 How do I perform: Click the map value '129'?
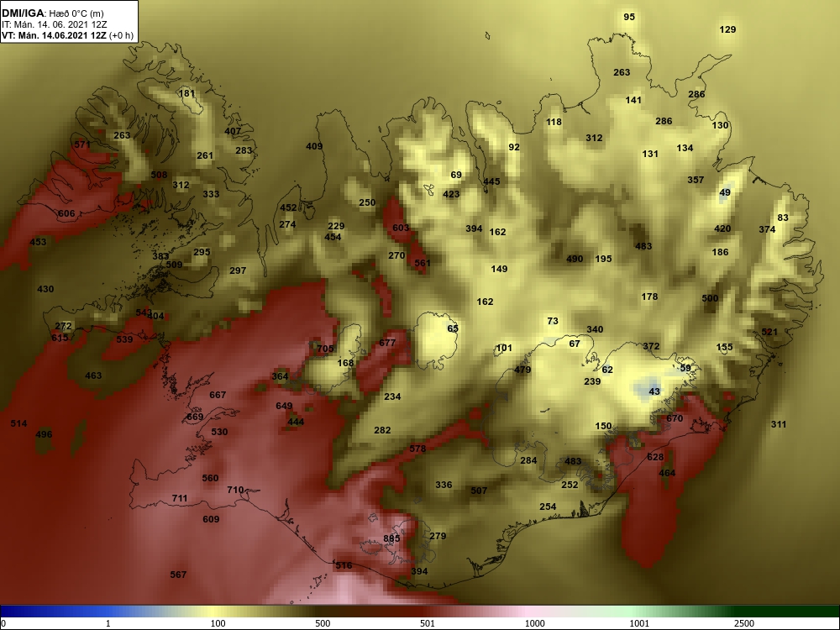pos(727,29)
